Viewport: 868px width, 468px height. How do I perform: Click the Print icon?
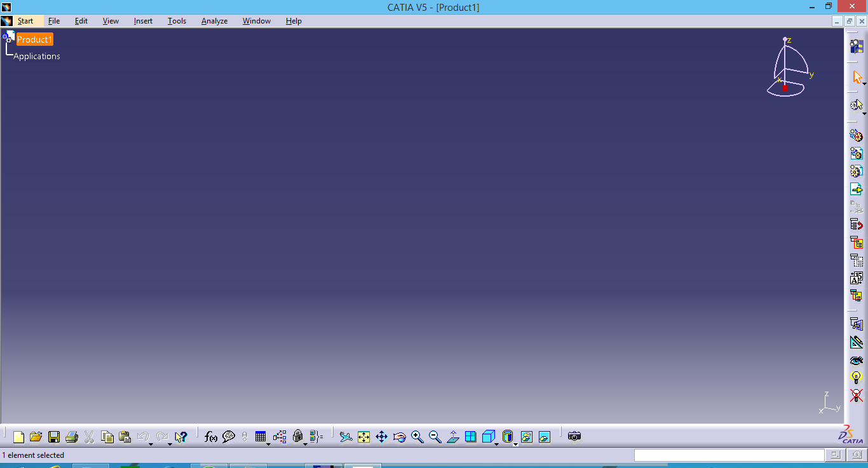tap(72, 437)
